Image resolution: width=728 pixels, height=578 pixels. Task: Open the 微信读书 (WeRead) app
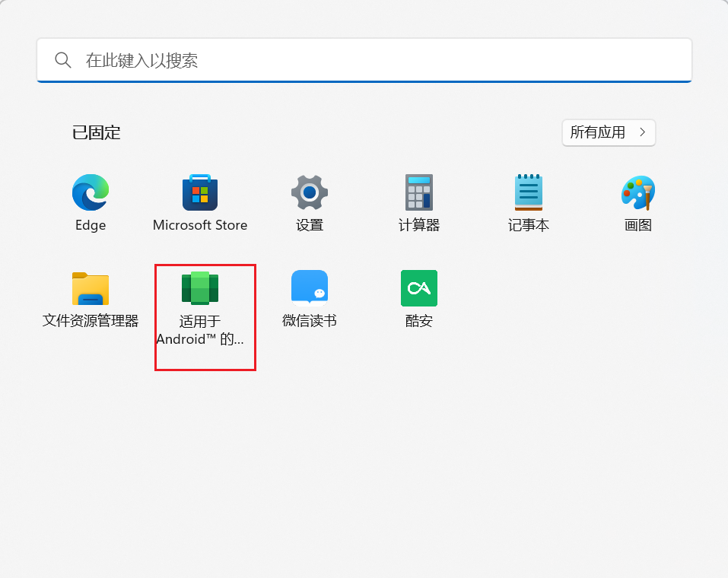coord(309,288)
